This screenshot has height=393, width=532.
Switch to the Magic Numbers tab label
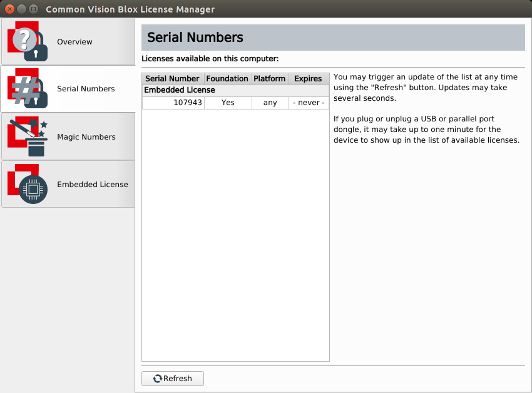point(86,137)
